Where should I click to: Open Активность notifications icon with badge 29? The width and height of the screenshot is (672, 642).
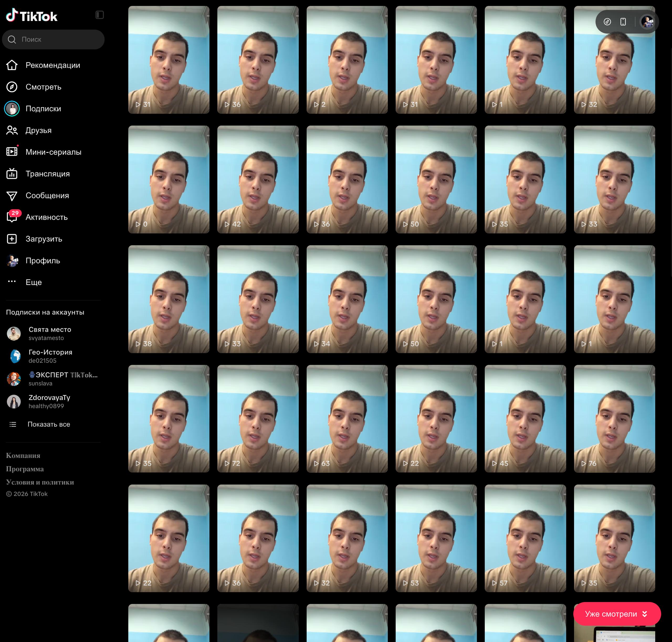tap(13, 217)
